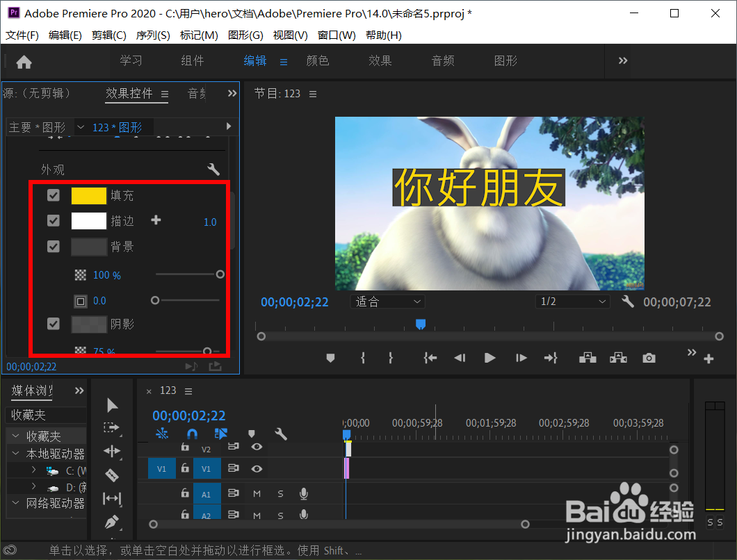
Task: Toggle timeline snap magnet icon
Action: (192, 434)
